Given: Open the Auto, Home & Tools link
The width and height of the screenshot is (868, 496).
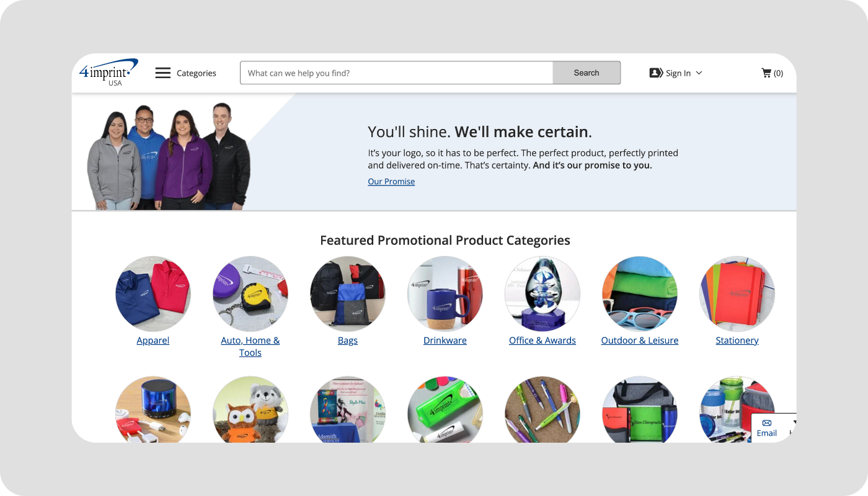Looking at the screenshot, I should click(x=250, y=347).
